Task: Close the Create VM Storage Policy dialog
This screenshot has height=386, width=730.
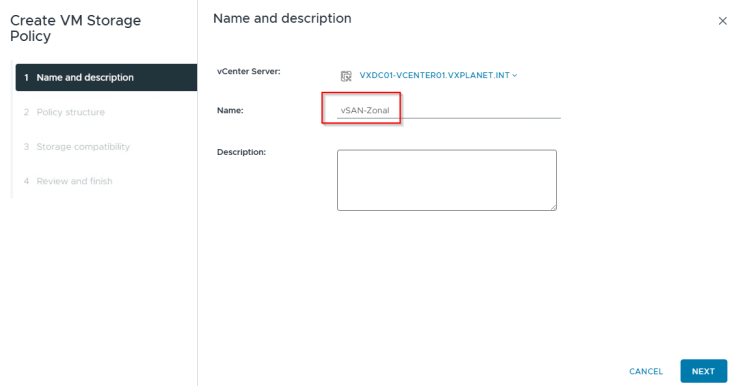Action: [x=722, y=21]
